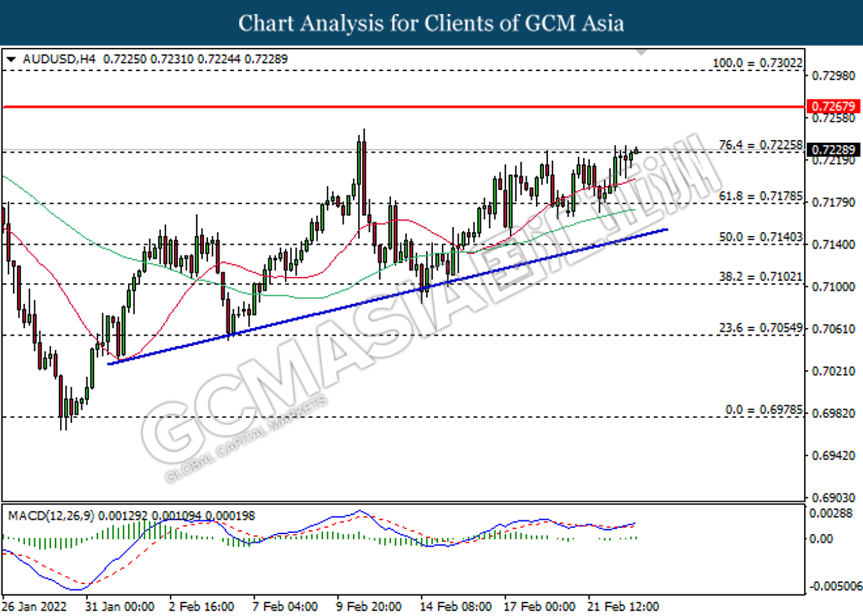Click the '61.8 = 0.71785' Fibonacci label
This screenshot has width=863, height=616.
point(761,196)
